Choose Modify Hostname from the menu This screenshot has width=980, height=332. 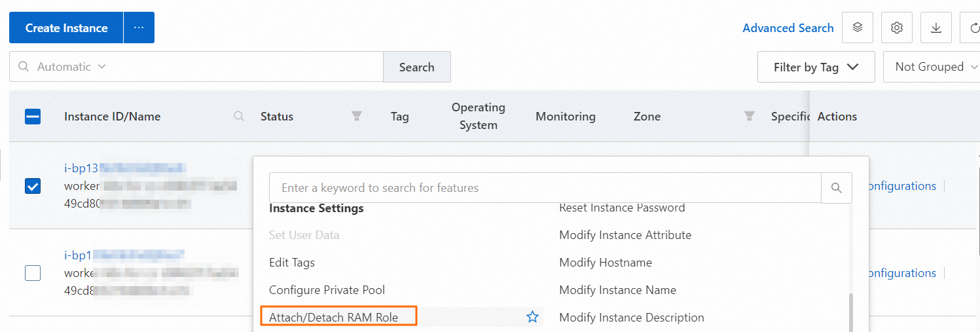[x=605, y=263]
